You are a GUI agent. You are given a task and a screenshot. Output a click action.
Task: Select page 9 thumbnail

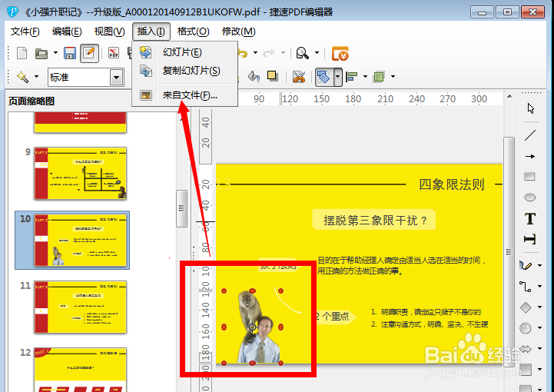pos(80,173)
